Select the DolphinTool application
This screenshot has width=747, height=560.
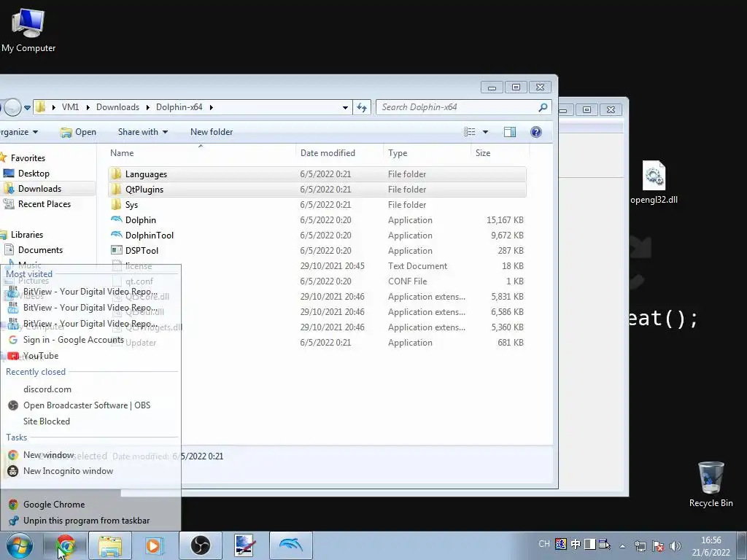[149, 236]
